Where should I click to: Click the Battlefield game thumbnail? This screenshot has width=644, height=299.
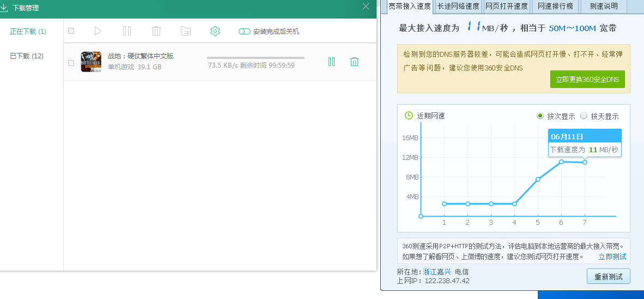[x=91, y=62]
